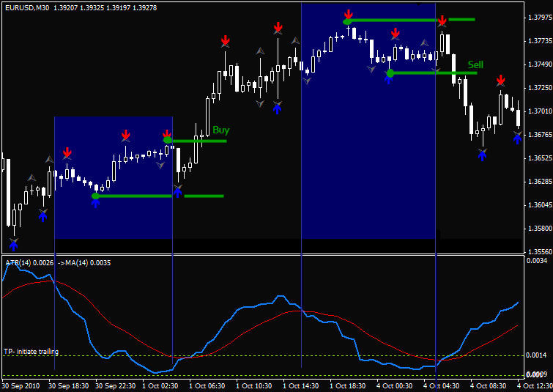Click the 1.37490 price axis label
Image resolution: width=553 pixels, height=392 pixels.
pos(539,64)
